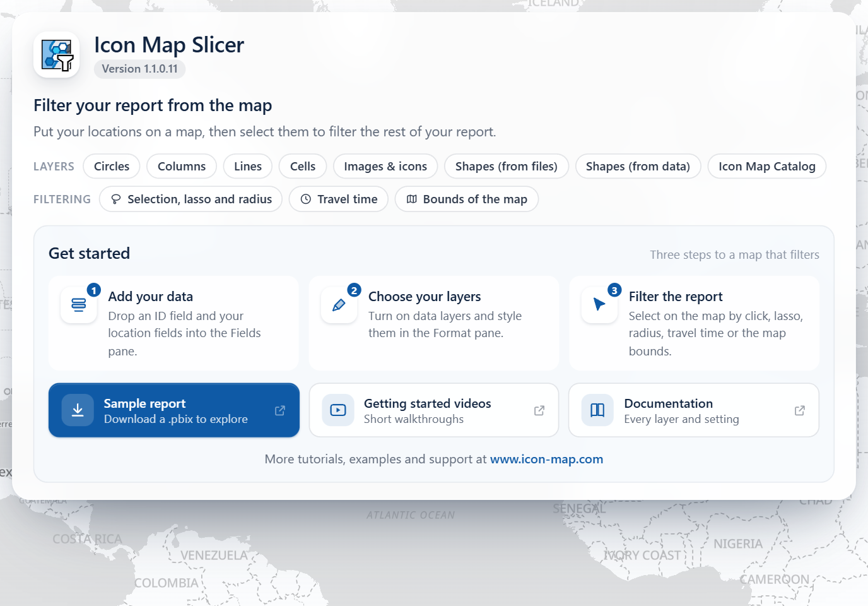Click the Three steps to a map that filters text
The height and width of the screenshot is (606, 868).
tap(734, 254)
